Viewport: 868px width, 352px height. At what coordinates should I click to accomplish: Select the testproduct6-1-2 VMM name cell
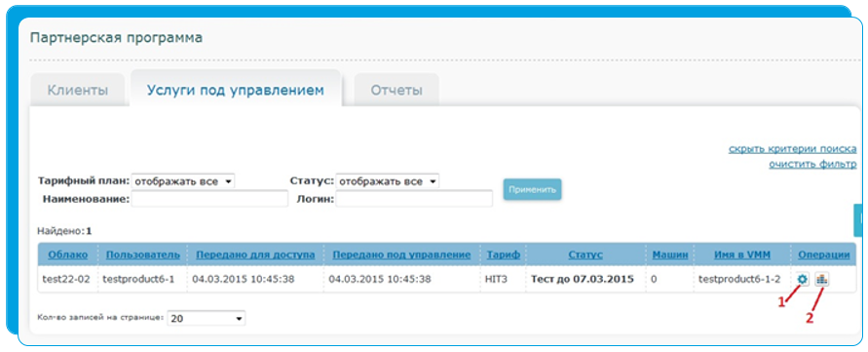coord(739,279)
